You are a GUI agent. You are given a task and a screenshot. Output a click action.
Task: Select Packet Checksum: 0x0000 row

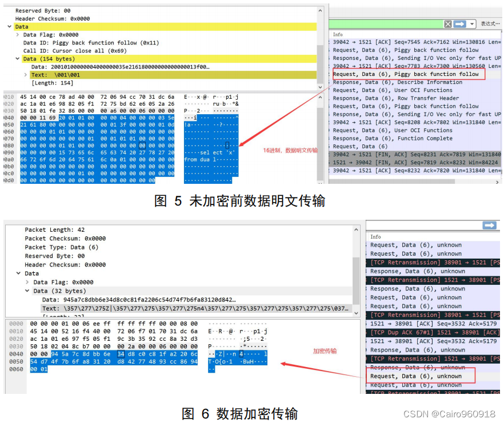point(65,238)
